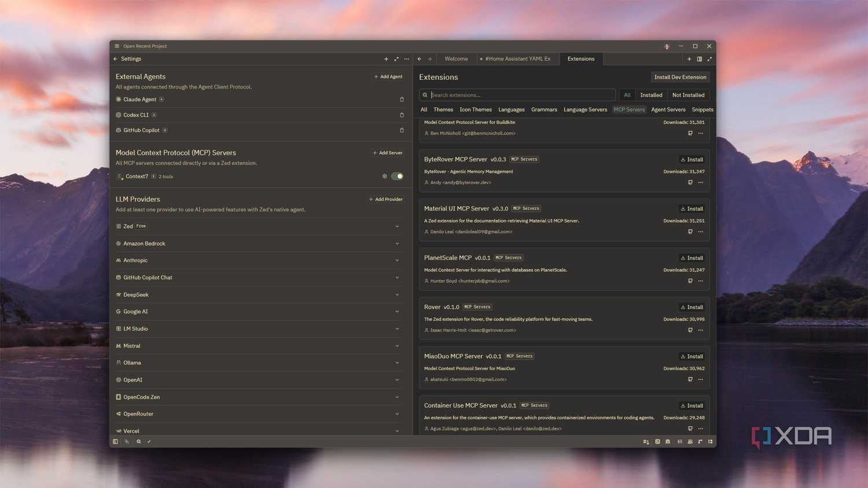This screenshot has height=488, width=868.
Task: Filter to Not Installed extensions
Action: (x=688, y=95)
